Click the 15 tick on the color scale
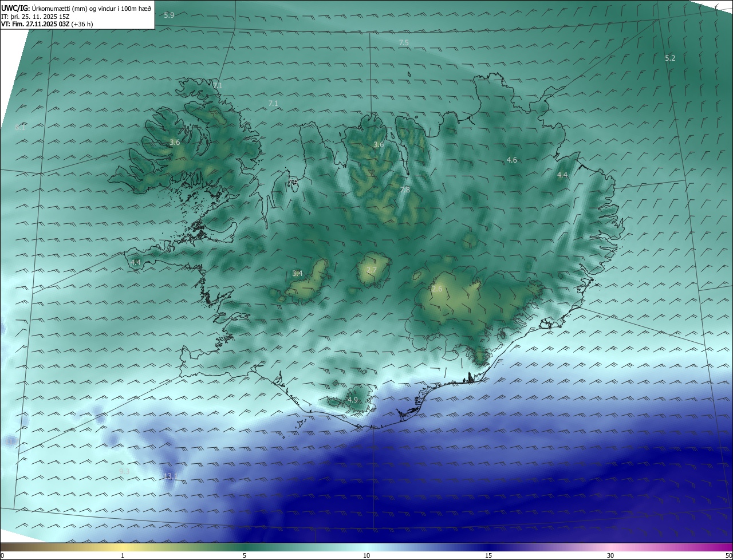 click(x=488, y=555)
